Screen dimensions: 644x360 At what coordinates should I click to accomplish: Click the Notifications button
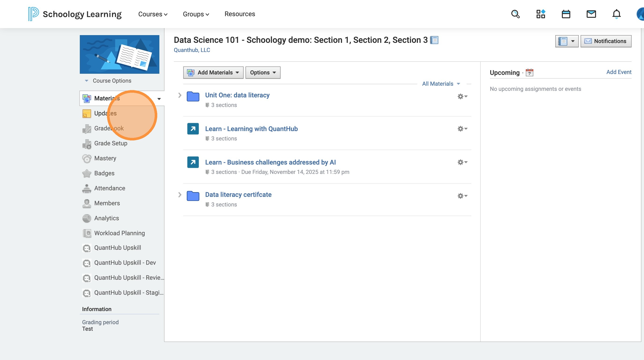click(606, 41)
